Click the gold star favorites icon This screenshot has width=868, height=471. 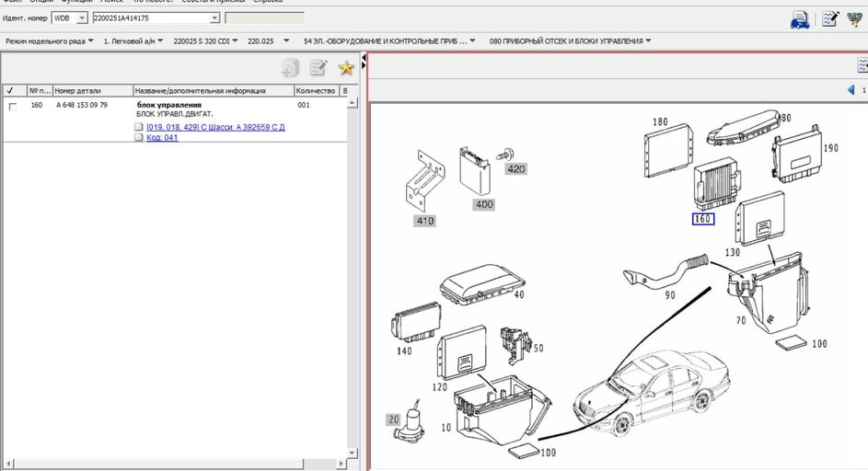pyautogui.click(x=345, y=67)
